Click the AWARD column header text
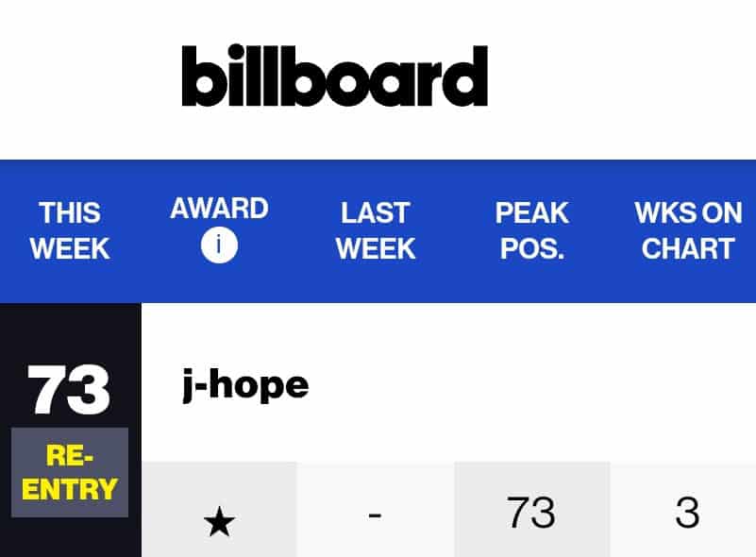 tap(219, 209)
